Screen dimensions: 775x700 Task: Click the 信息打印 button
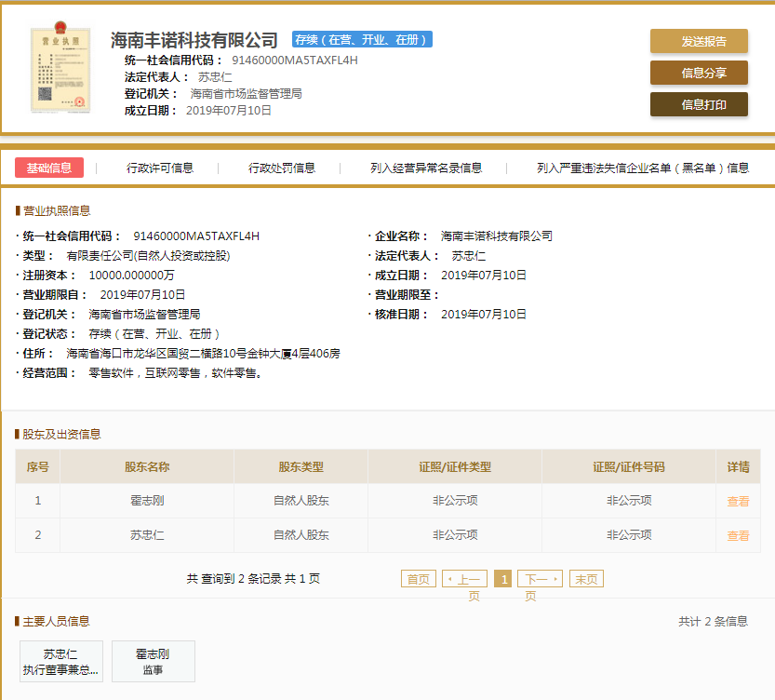[698, 104]
